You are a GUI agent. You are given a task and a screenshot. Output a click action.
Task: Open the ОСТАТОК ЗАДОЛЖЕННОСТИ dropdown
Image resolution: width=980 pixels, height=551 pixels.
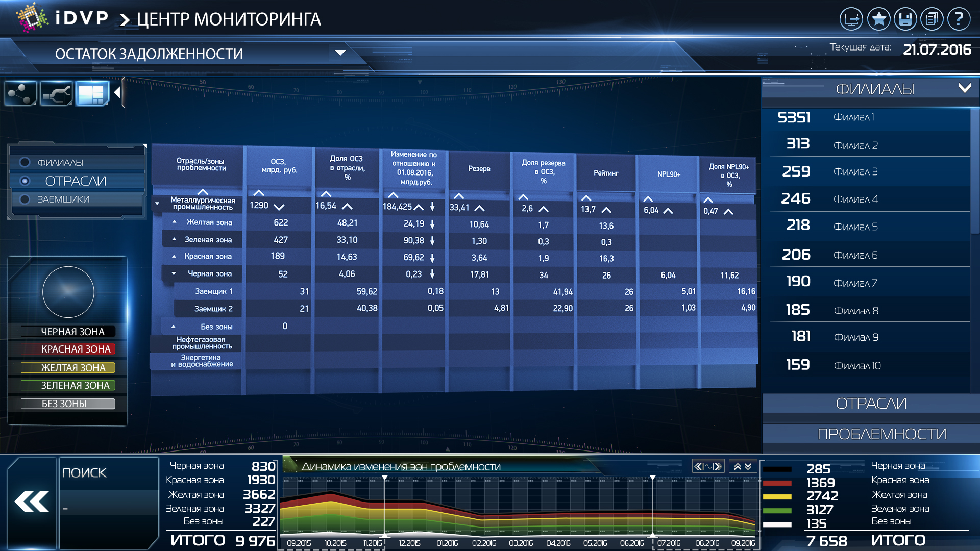click(340, 53)
